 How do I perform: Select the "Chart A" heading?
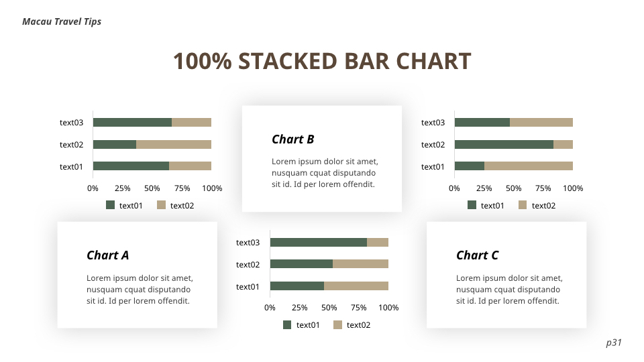pos(107,255)
